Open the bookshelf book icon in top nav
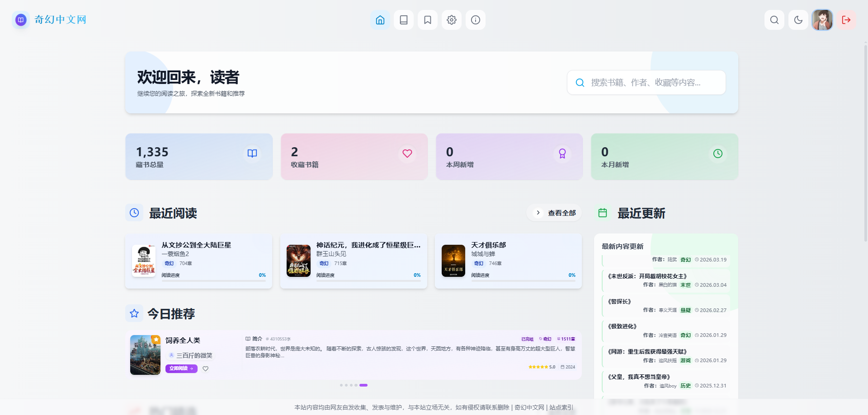The image size is (868, 415). [404, 20]
